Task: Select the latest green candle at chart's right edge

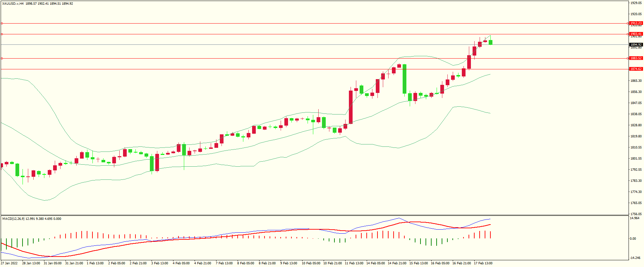Action: 491,42
